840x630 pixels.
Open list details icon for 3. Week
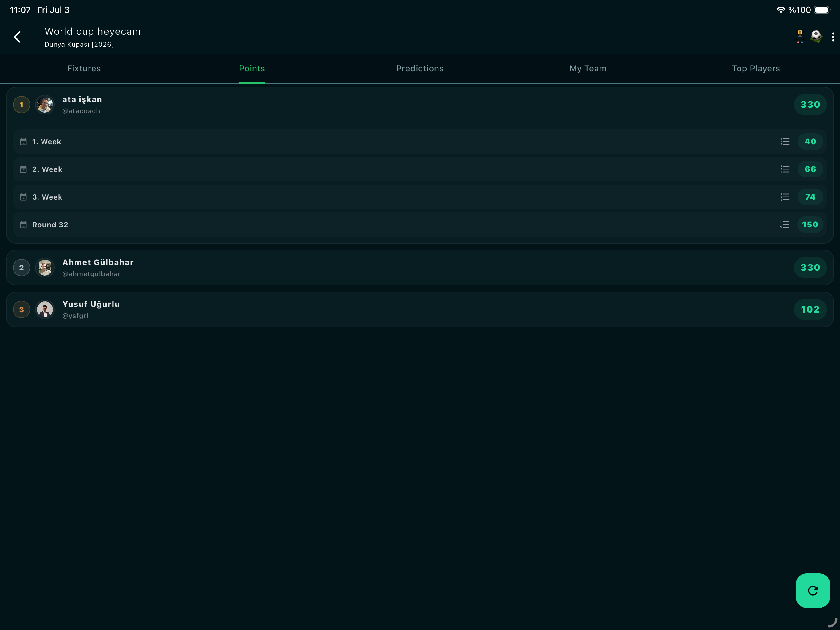click(x=785, y=197)
